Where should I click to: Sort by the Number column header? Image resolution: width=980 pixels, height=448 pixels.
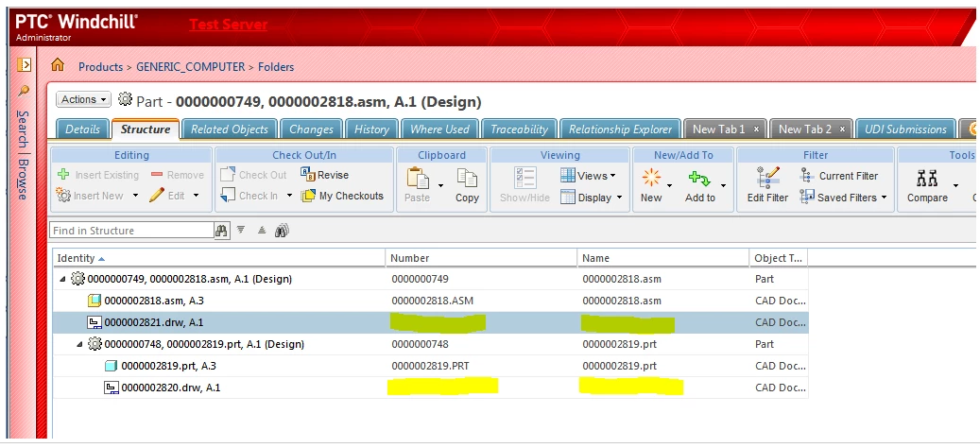click(481, 258)
